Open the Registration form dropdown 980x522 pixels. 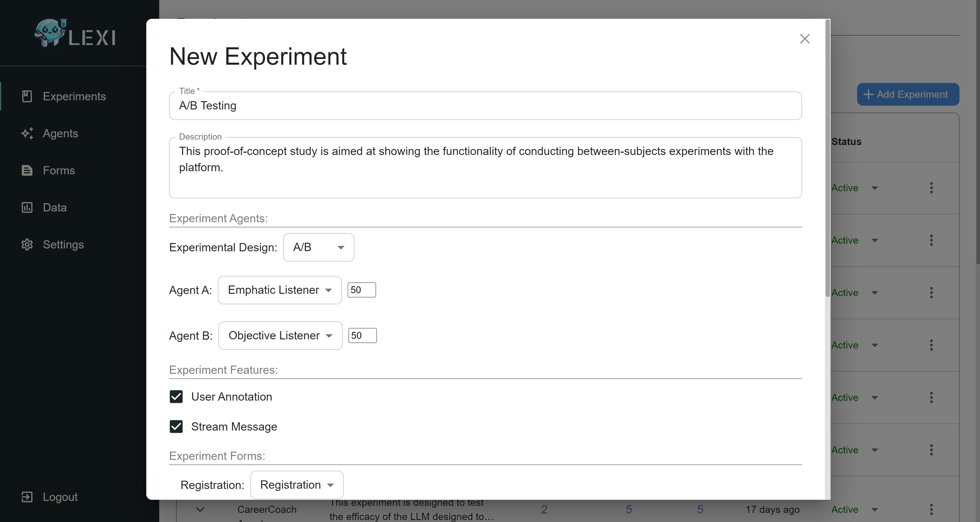pos(297,485)
